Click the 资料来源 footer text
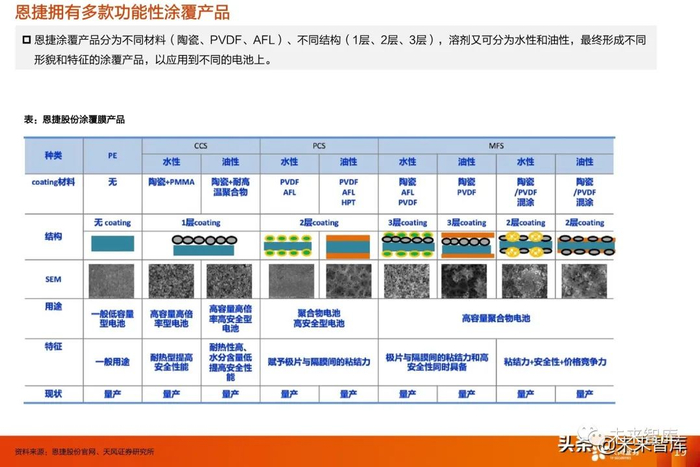Screen dimensions: 700x467 pos(84,451)
